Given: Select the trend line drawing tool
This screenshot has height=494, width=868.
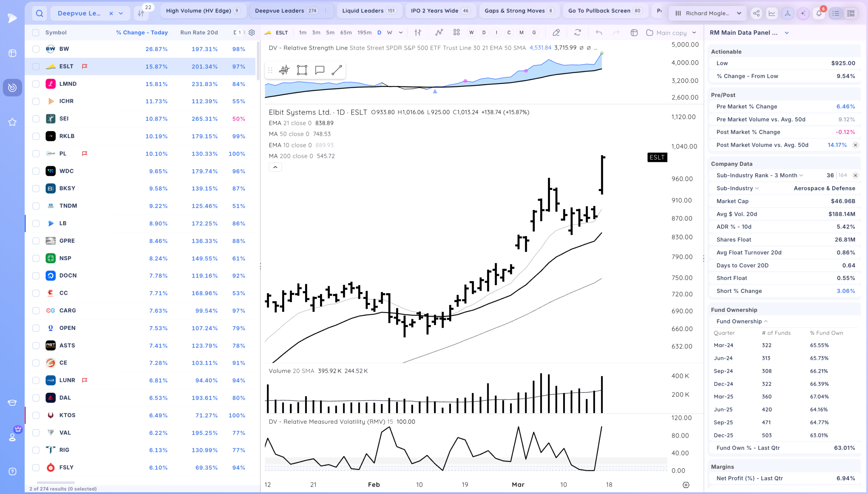Looking at the screenshot, I should point(336,70).
